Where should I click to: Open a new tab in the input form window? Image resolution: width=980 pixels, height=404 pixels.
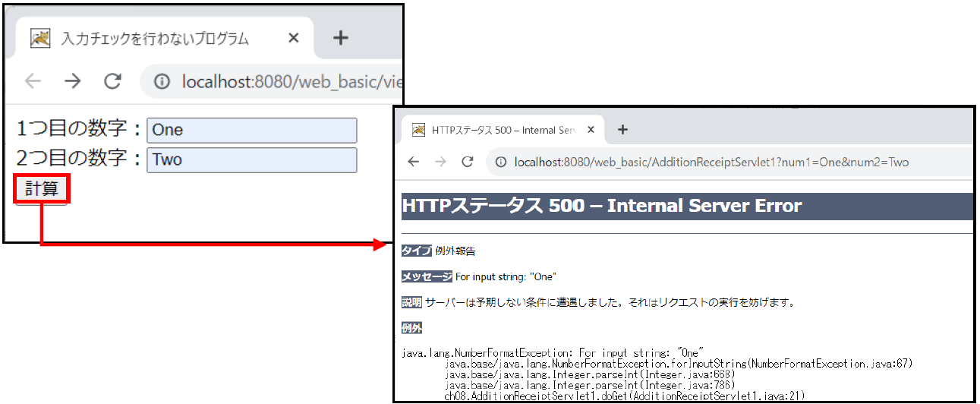tap(341, 39)
